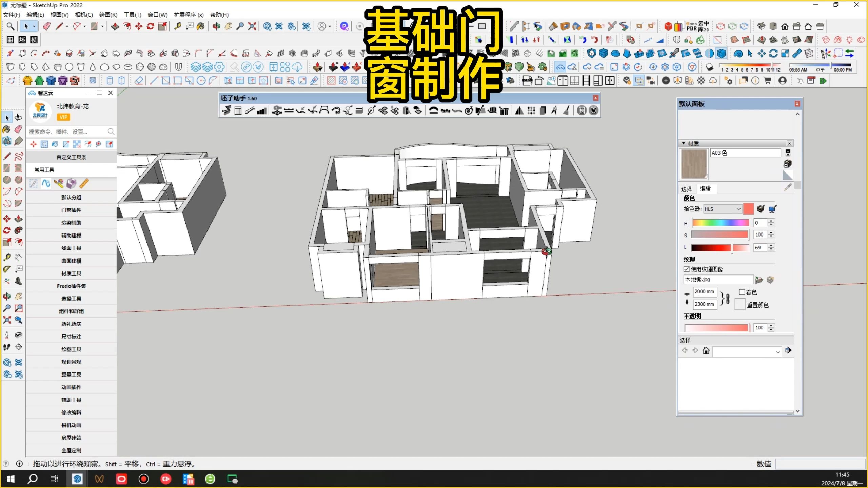Screen dimensions: 868x488
Task: Select the Pan hand tool
Action: click(228, 26)
